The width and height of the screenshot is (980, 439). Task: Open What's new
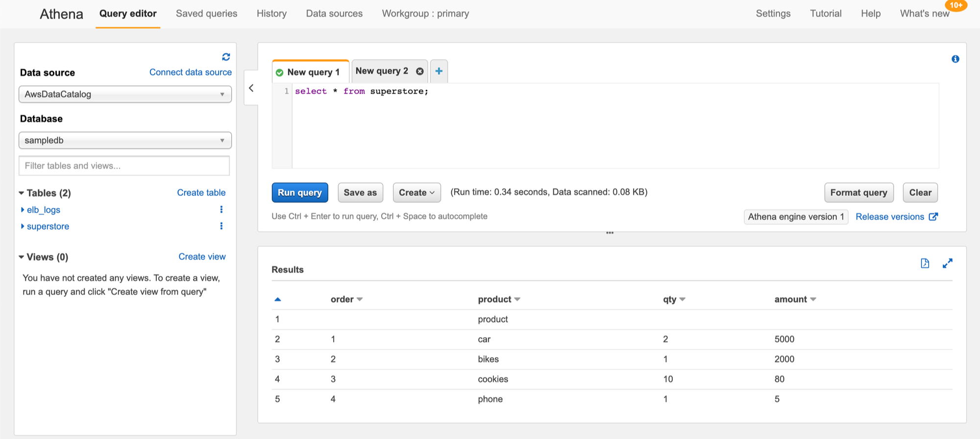(x=925, y=14)
